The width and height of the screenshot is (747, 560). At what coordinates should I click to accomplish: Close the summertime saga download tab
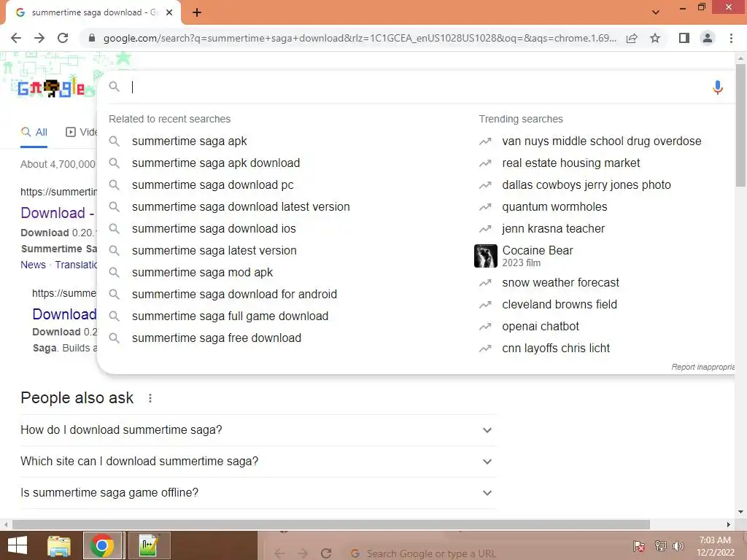click(169, 12)
